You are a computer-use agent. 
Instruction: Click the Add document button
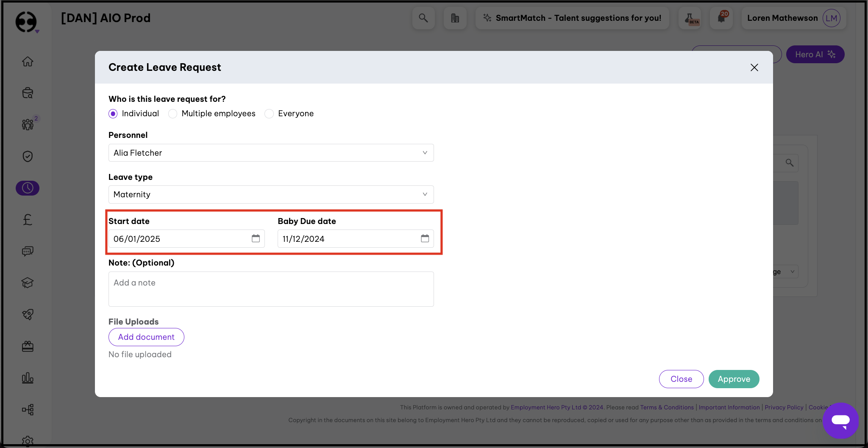pyautogui.click(x=146, y=337)
